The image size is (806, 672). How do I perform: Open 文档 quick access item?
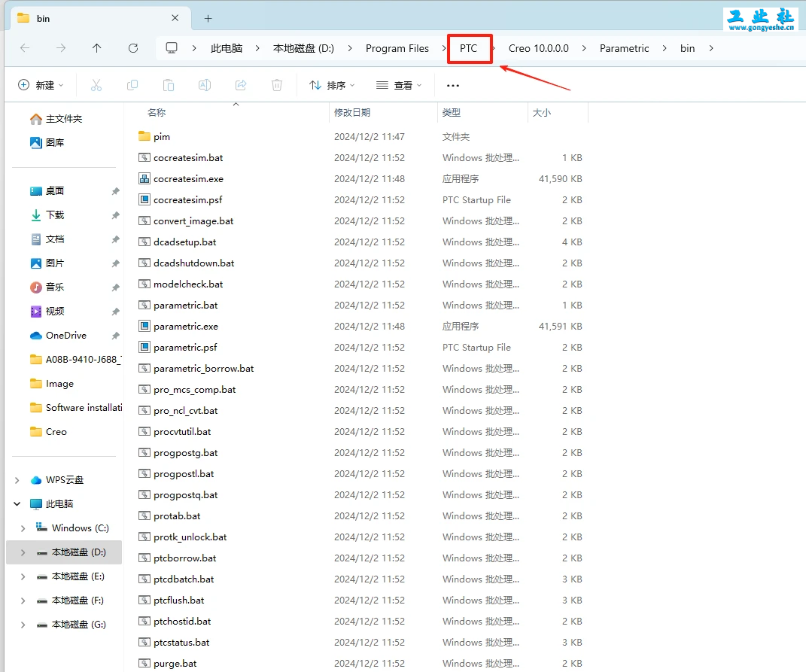pos(47,239)
